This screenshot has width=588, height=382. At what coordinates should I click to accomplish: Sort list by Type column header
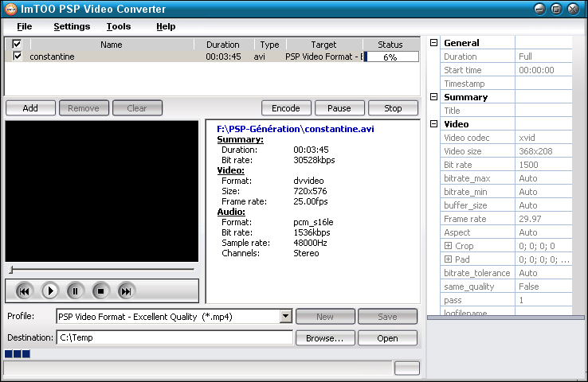point(269,45)
